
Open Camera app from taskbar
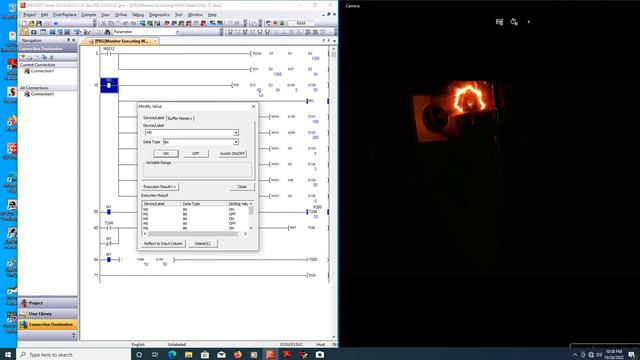tap(320, 354)
